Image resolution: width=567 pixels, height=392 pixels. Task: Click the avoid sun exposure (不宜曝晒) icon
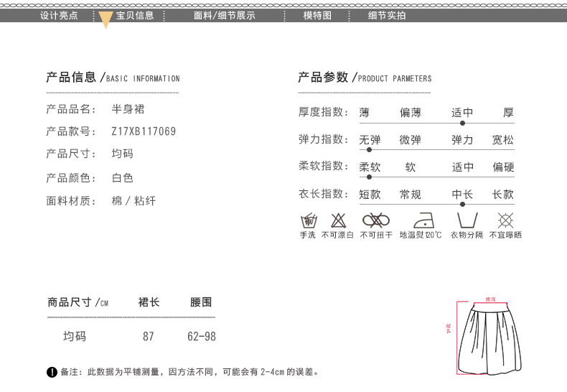pyautogui.click(x=505, y=220)
